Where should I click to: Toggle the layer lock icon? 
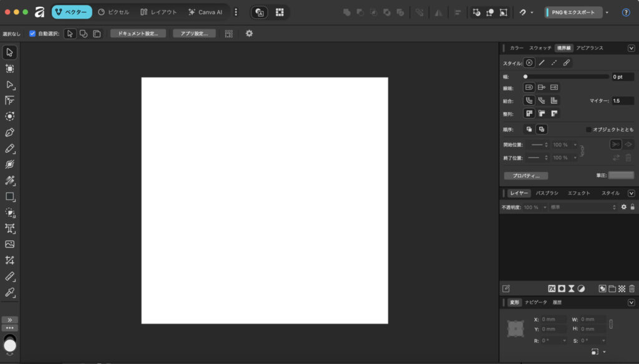pos(632,207)
